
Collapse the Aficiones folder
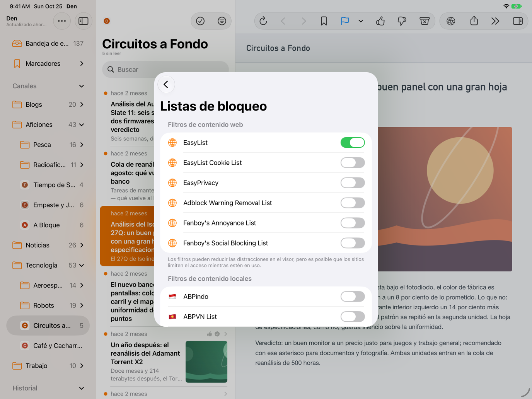82,124
